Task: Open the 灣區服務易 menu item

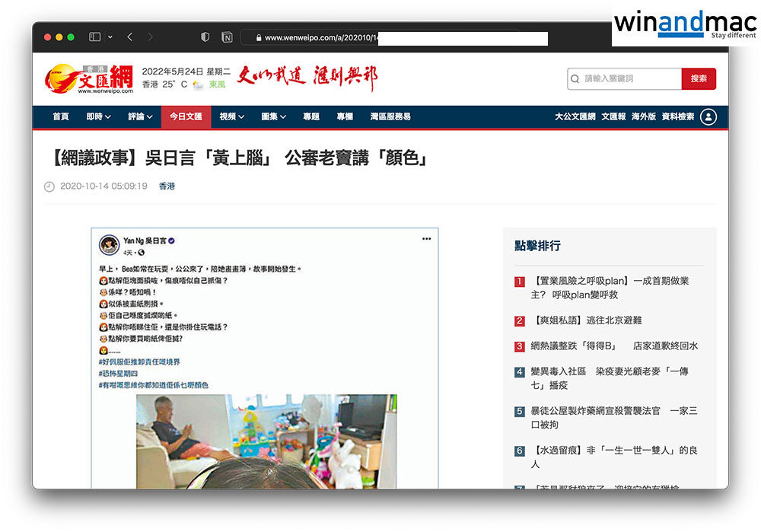Action: [x=390, y=116]
